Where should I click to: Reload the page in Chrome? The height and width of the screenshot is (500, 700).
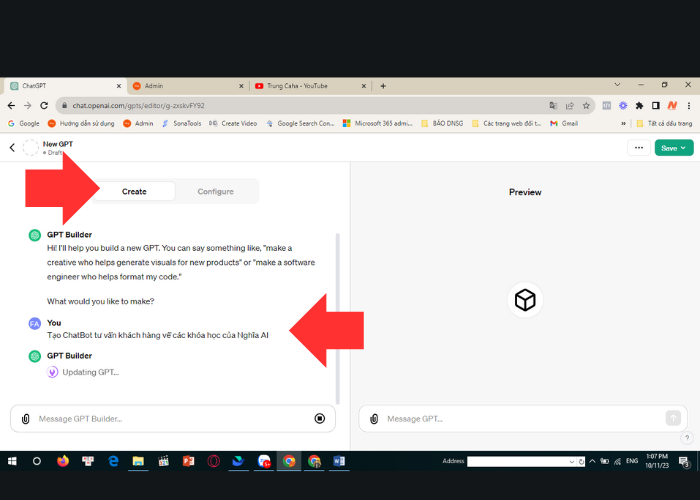(44, 105)
